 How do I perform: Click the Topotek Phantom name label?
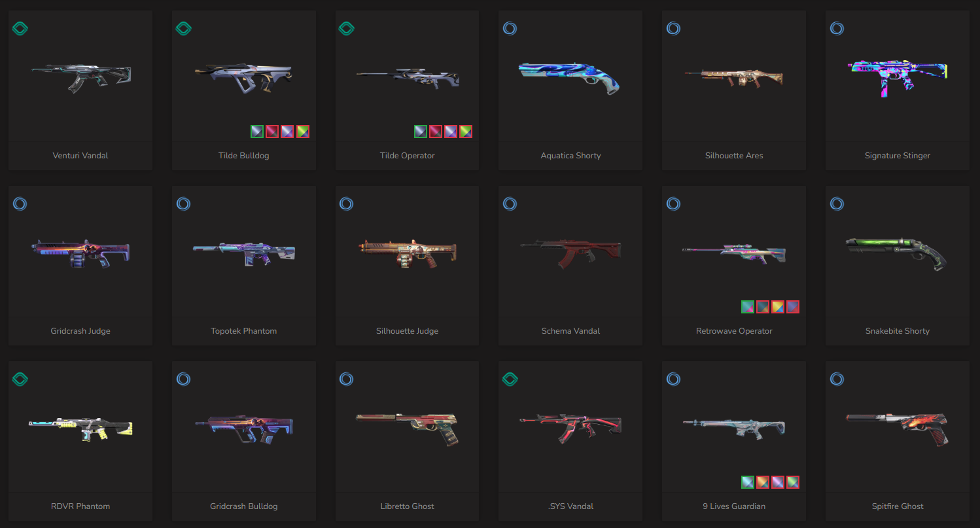(x=244, y=331)
